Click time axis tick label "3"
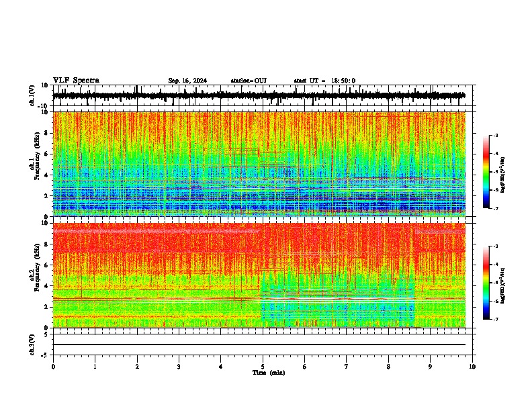The image size is (532, 411). tap(179, 367)
